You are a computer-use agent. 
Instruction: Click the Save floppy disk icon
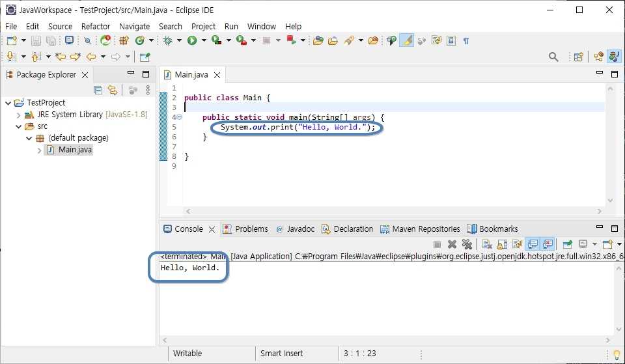[36, 40]
